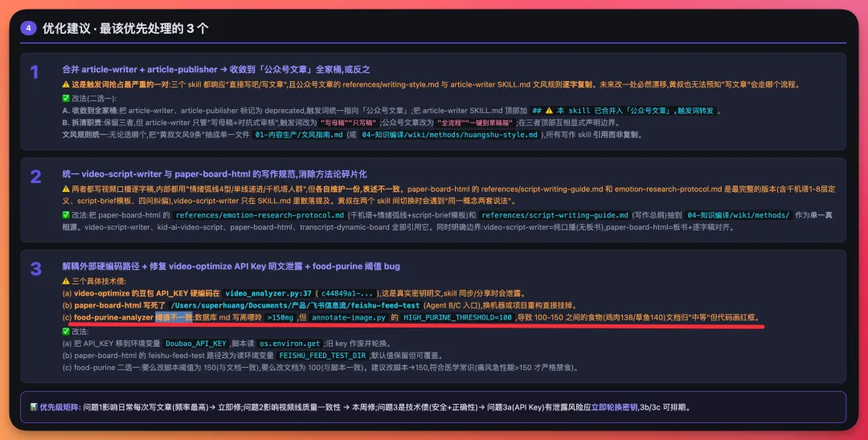868x440 pixels.
Task: Click fix line (c) food-purine 二选一
Action: tap(320, 368)
